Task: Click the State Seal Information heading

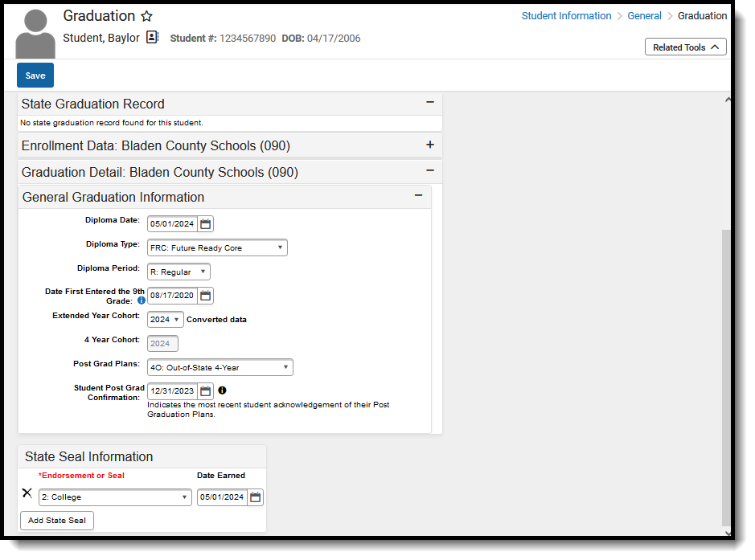Action: coord(88,456)
